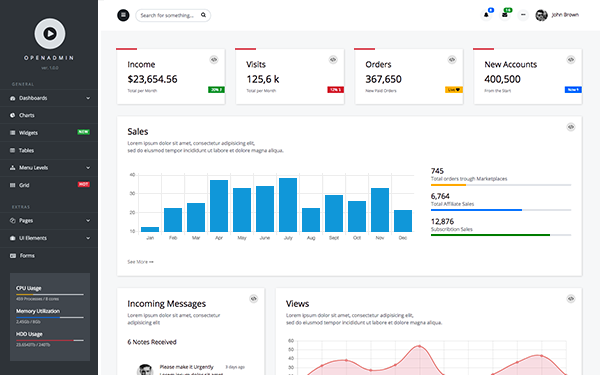
Task: Click the 6 Notes Received text
Action: (152, 342)
